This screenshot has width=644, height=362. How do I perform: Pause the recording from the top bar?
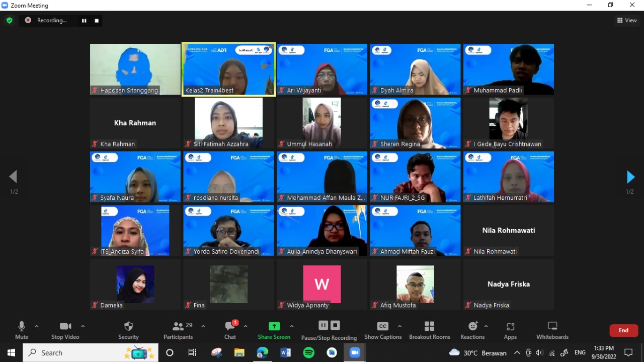click(x=84, y=21)
